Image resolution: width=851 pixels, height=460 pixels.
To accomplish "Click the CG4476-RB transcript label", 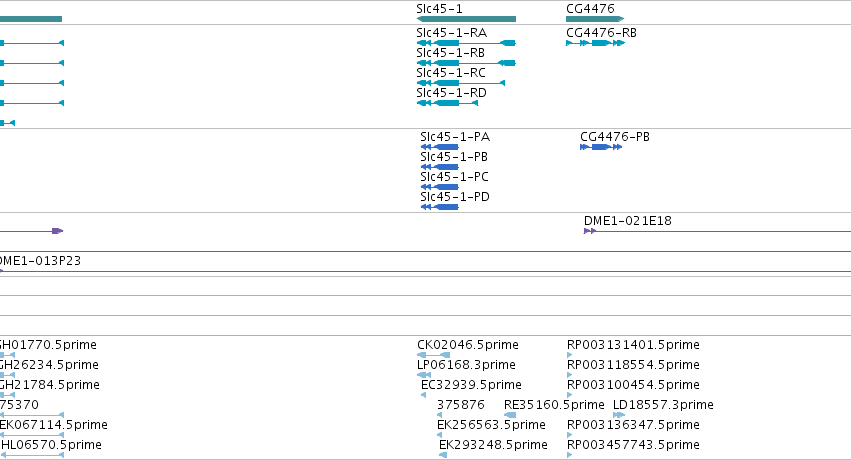I will click(x=601, y=33).
